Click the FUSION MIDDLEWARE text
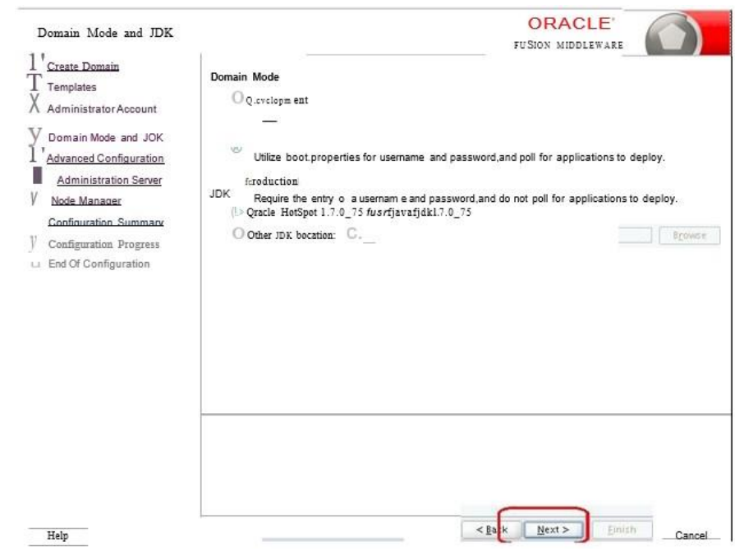Image resolution: width=735 pixels, height=560 pixels. coord(568,45)
